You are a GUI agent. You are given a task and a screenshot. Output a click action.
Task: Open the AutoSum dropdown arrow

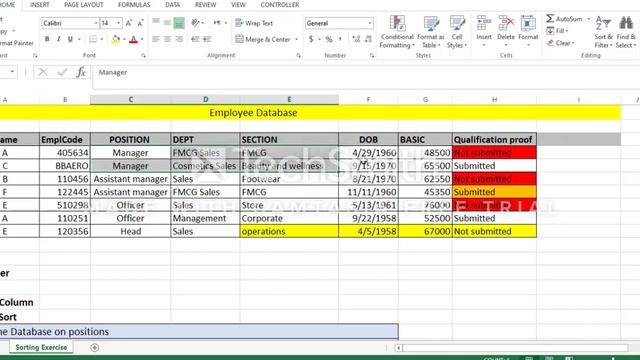tap(589, 19)
